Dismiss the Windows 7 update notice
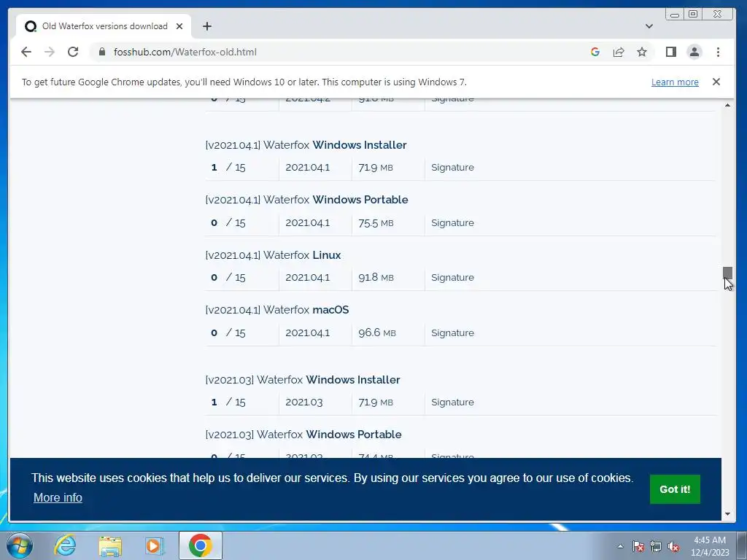This screenshot has width=747, height=560. (716, 82)
